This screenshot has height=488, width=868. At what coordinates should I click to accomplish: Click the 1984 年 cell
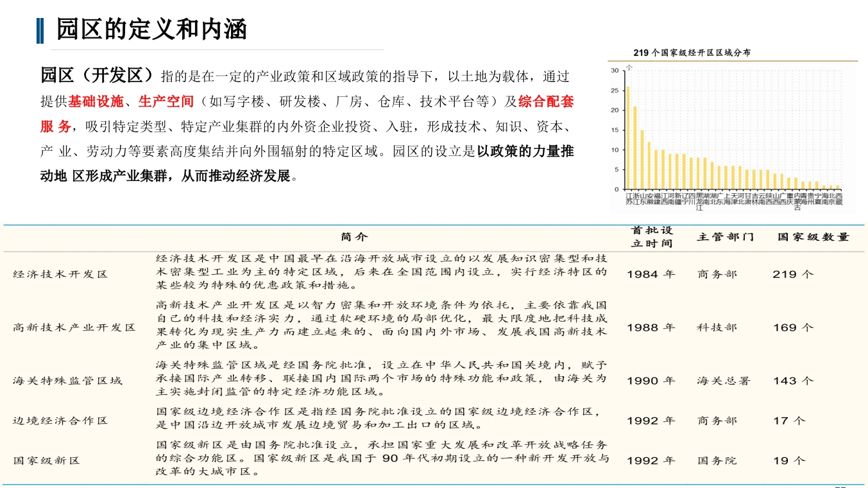pos(651,274)
